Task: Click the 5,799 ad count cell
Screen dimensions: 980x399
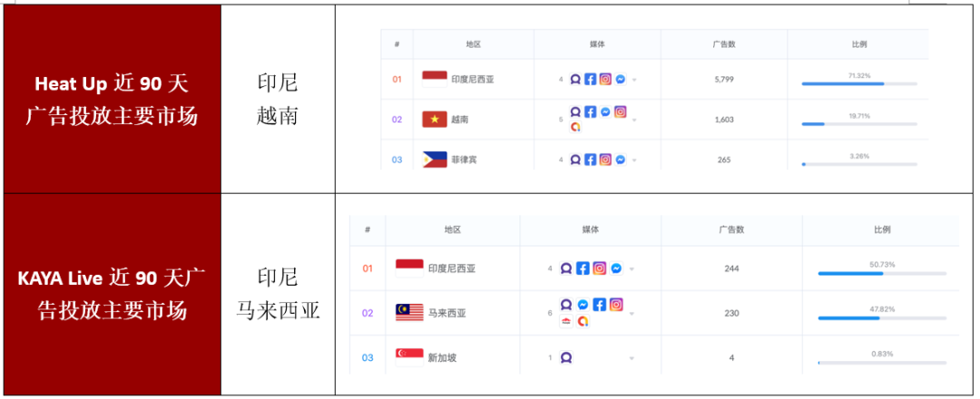Action: point(723,80)
